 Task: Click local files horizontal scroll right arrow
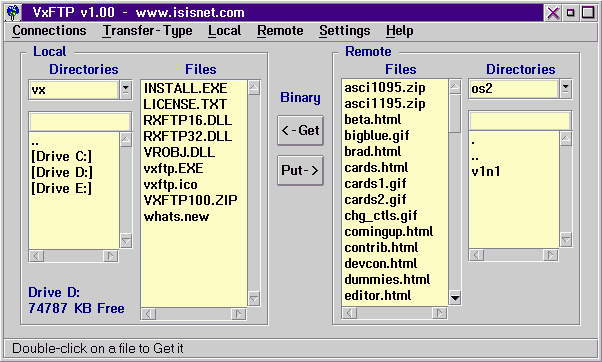238,314
